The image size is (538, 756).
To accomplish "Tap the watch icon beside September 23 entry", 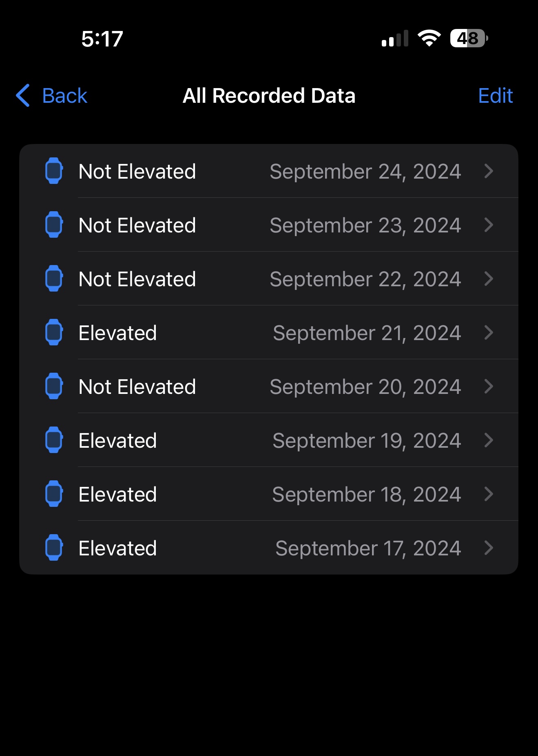I will pyautogui.click(x=54, y=225).
